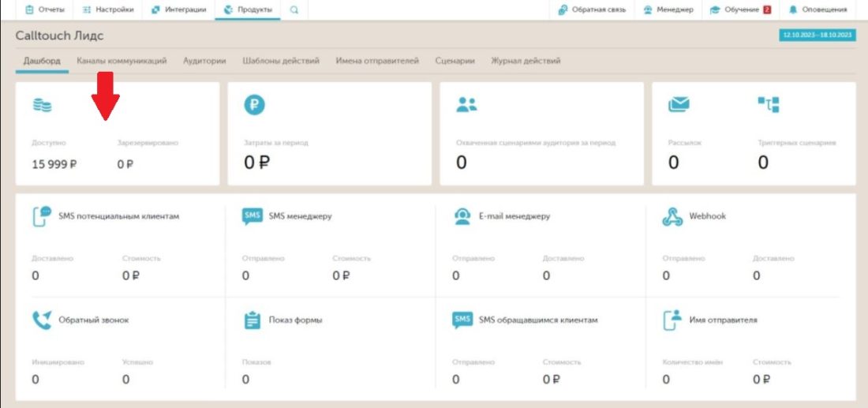Click the Рассылок label
868x408 pixels.
(685, 143)
